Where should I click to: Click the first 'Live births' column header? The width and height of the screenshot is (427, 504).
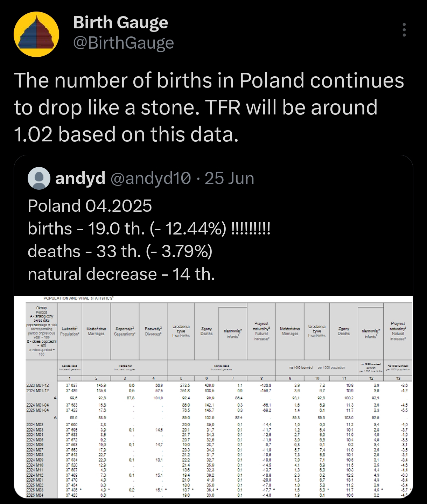181,331
